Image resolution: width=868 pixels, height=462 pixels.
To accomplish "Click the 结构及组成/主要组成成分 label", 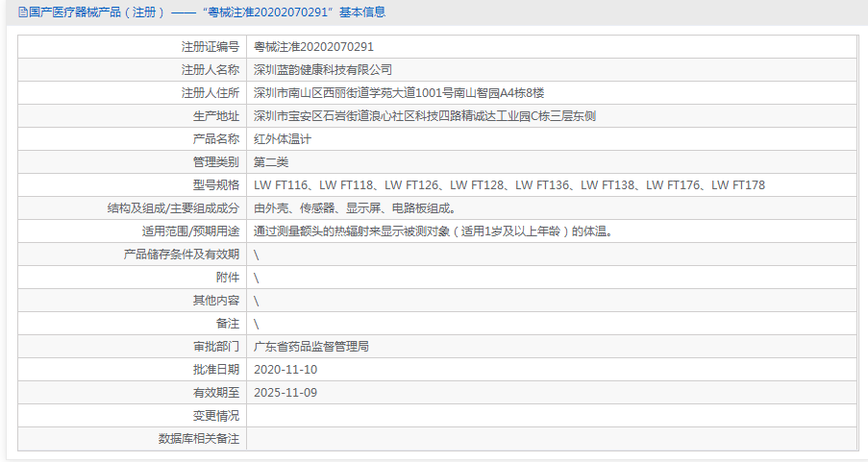I will point(173,208).
